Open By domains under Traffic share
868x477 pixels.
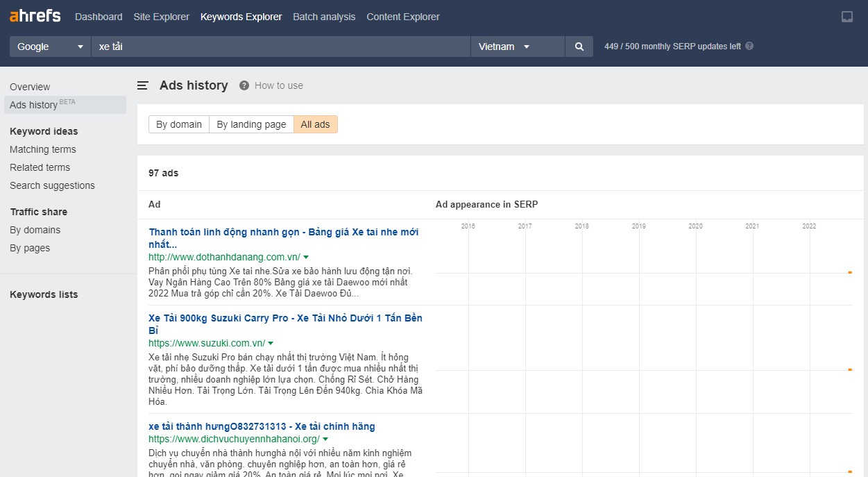click(35, 230)
